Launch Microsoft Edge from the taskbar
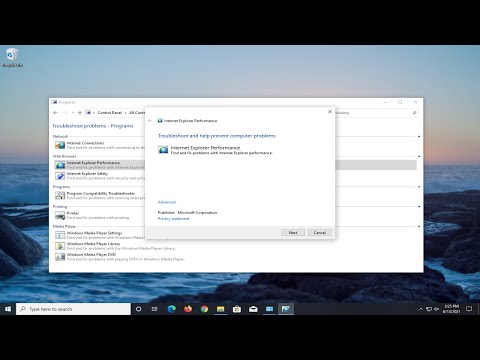Image resolution: width=480 pixels, height=360 pixels. [x=171, y=309]
